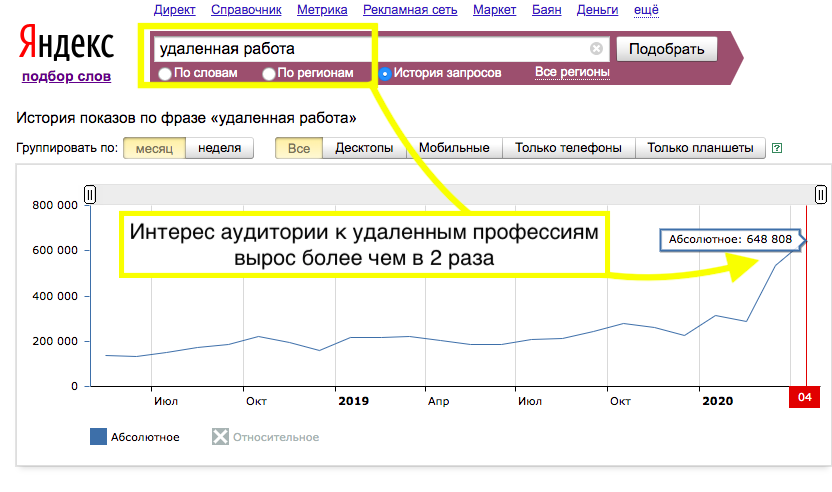This screenshot has height=492, width=832.
Task: Select the По регионам radio button
Action: (x=268, y=74)
